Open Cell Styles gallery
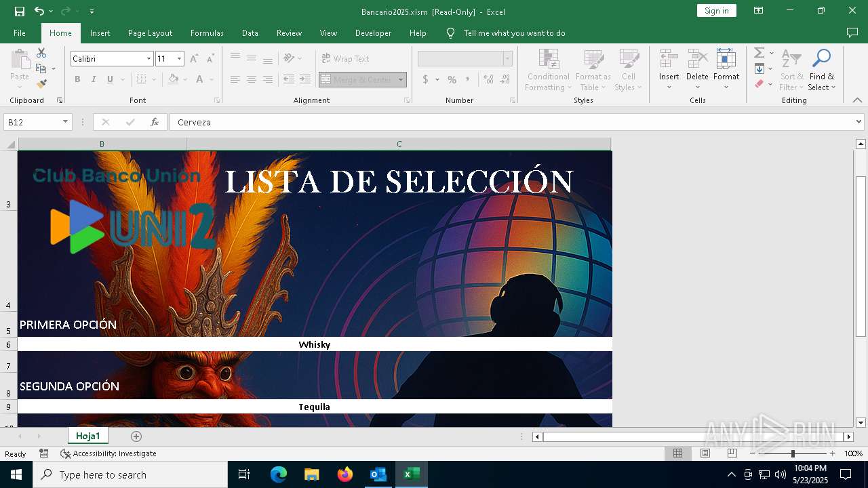This screenshot has height=488, width=868. click(629, 70)
